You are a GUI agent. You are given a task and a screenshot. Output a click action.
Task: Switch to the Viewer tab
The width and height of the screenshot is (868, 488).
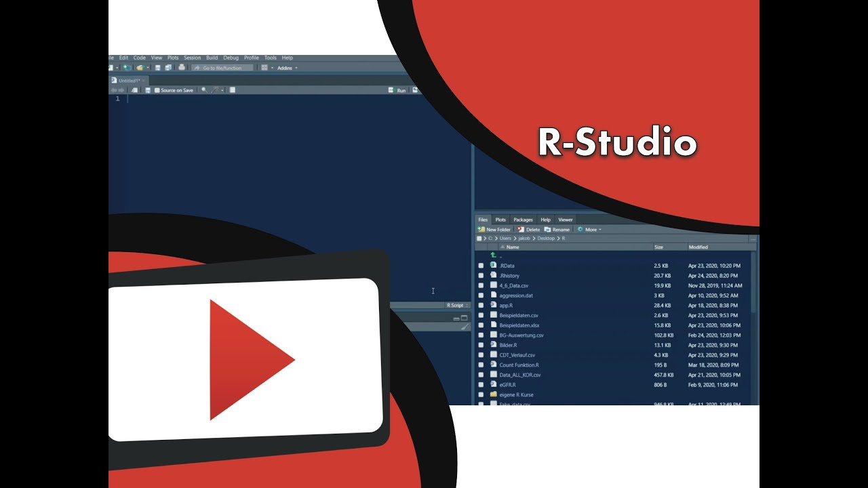[566, 220]
